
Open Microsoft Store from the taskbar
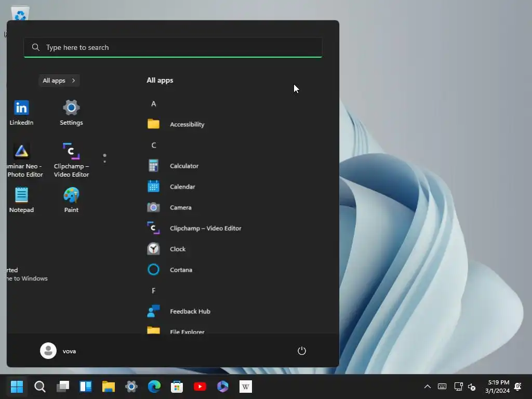click(177, 387)
